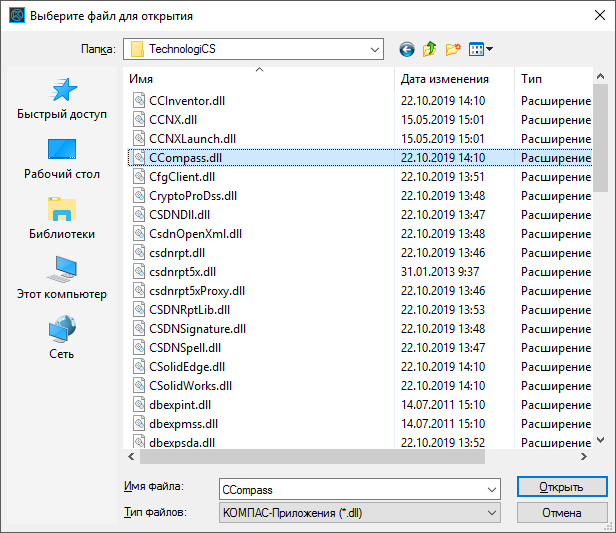Viewport: 616px width, 533px height.
Task: Select This PC (Этот компьютер)
Action: coord(62,278)
